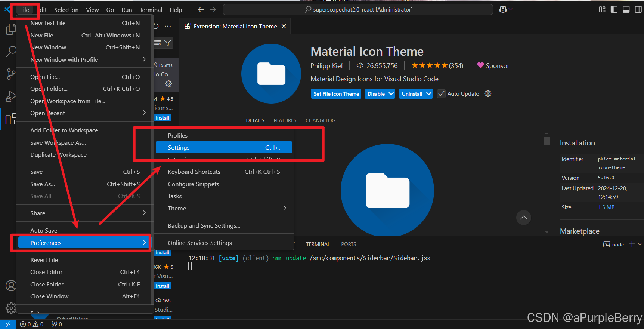Open the gear next to Auto Update
This screenshot has width=644, height=329.
(488, 93)
